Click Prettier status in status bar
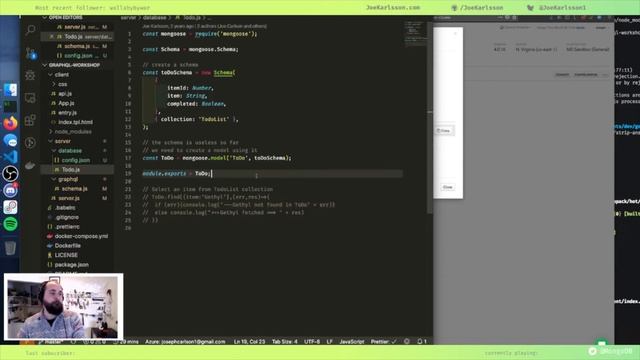Screen dimensions: 640x360 point(383,341)
